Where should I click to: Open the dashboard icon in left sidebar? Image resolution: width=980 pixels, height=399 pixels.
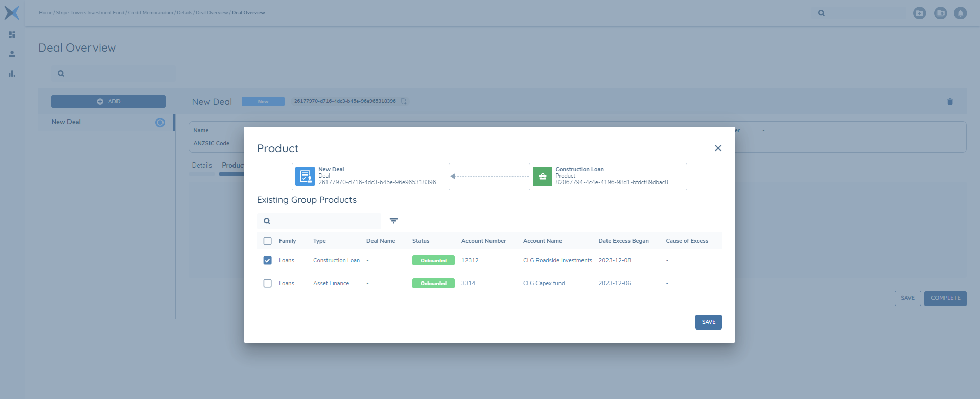click(12, 35)
